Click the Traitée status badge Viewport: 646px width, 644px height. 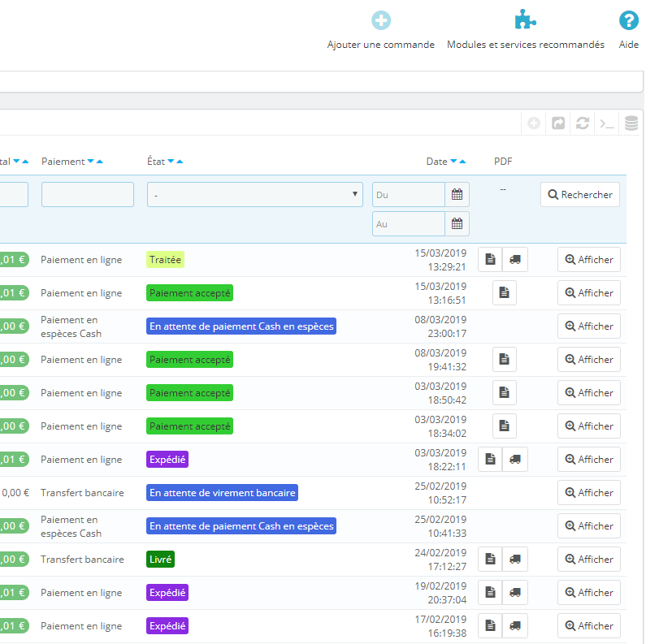point(165,259)
